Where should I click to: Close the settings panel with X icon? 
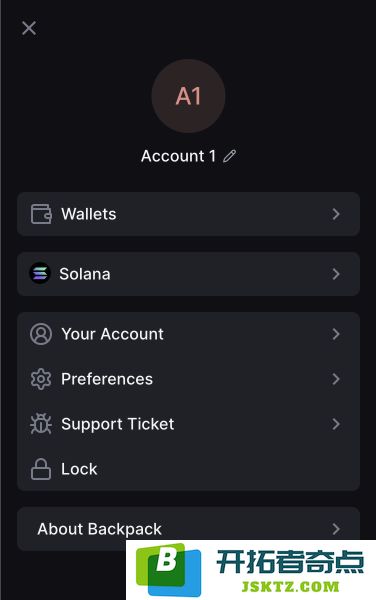point(29,28)
